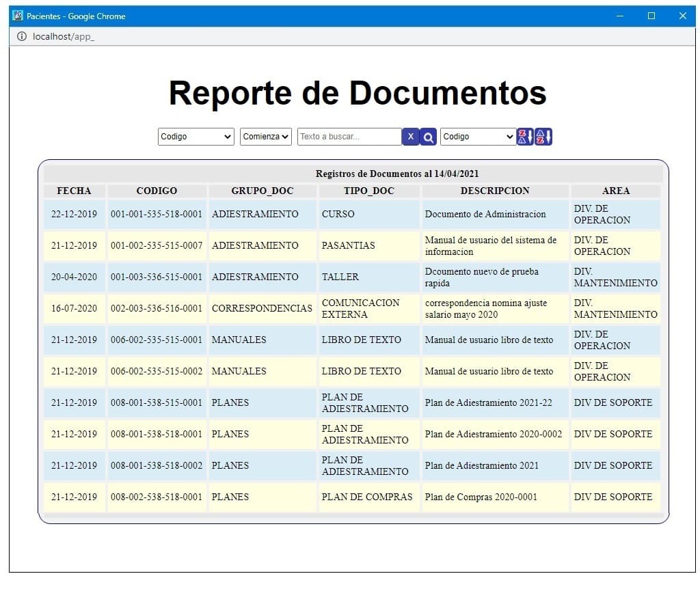This screenshot has width=700, height=589.
Task: Click 'Plan de Adiestramiento 2020-0002' description
Action: [494, 434]
